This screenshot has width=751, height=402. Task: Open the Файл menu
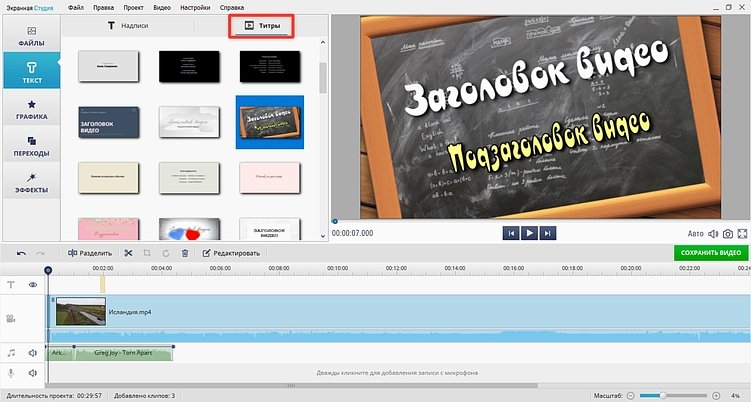(76, 8)
